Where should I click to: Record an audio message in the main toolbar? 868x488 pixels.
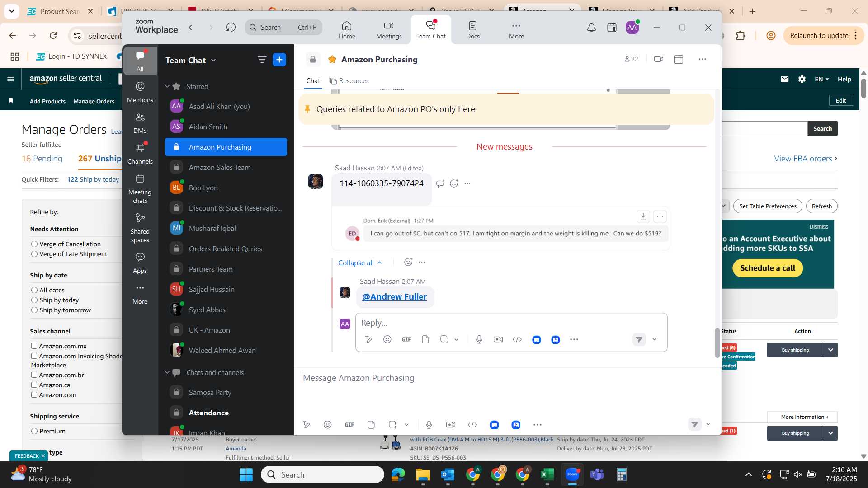point(429,425)
